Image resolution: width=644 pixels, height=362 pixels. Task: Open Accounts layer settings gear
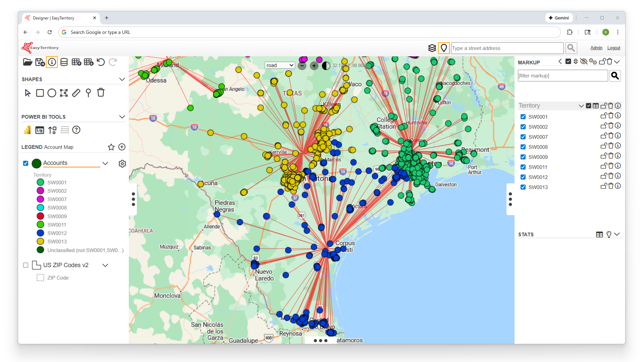tap(122, 164)
